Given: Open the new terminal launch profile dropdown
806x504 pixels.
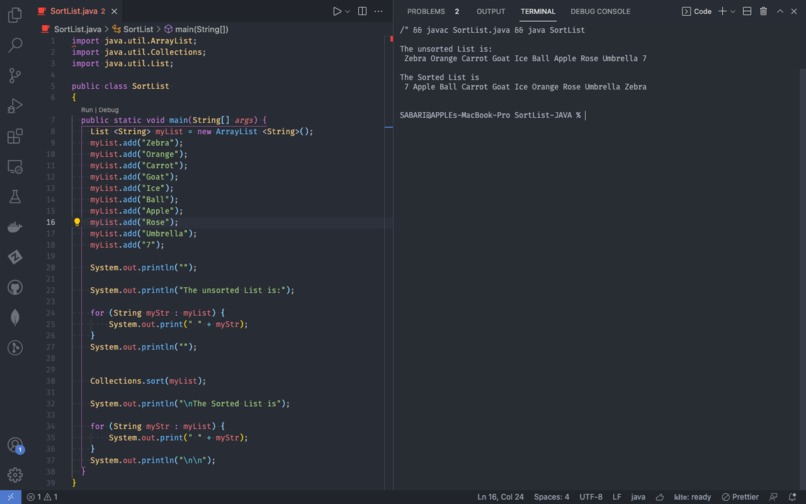Looking at the screenshot, I should (733, 11).
